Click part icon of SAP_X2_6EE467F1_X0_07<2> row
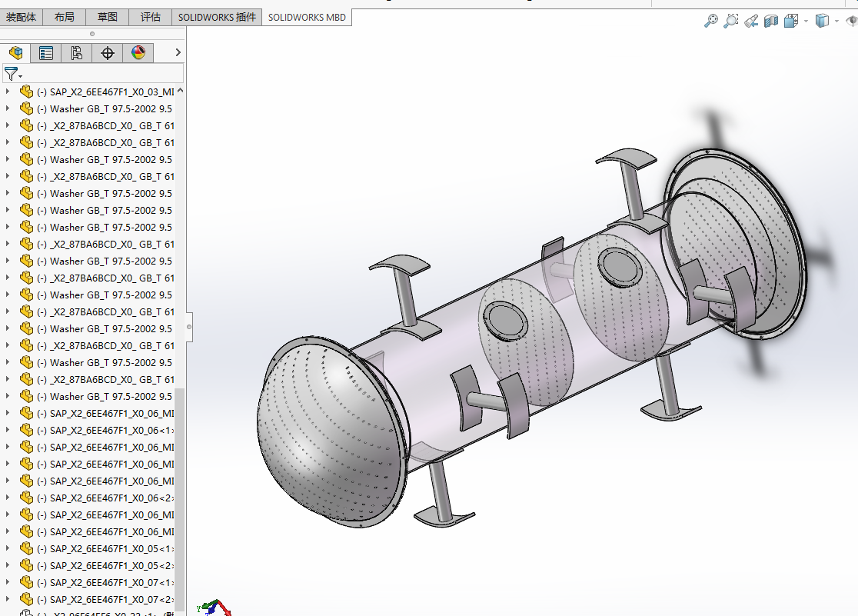Viewport: 858px width, 616px height. point(26,599)
